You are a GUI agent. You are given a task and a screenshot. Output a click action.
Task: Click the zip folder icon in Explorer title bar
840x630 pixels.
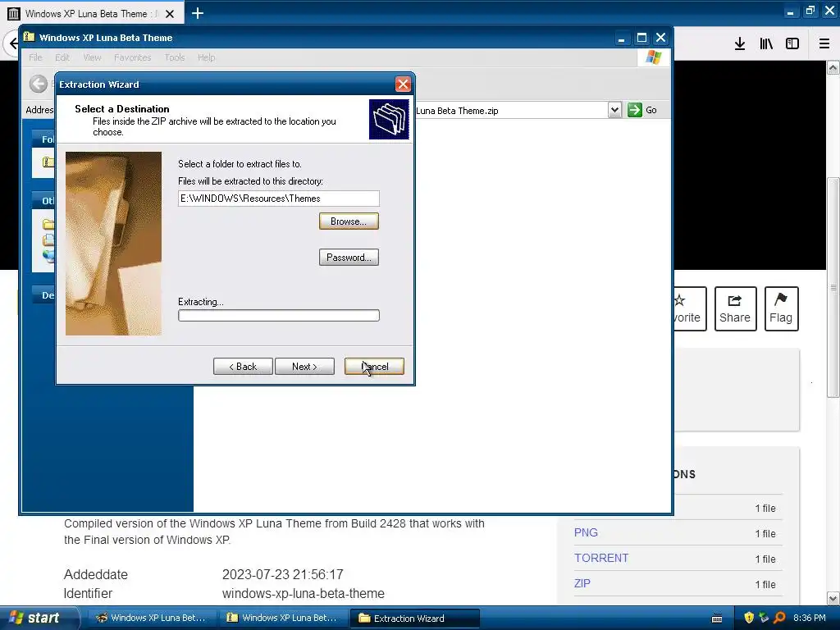29,37
